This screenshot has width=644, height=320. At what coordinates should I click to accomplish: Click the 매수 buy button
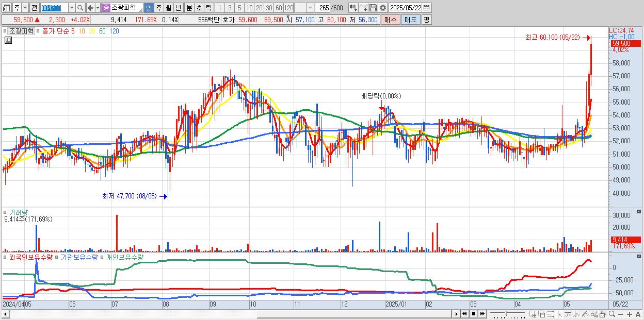coord(391,20)
